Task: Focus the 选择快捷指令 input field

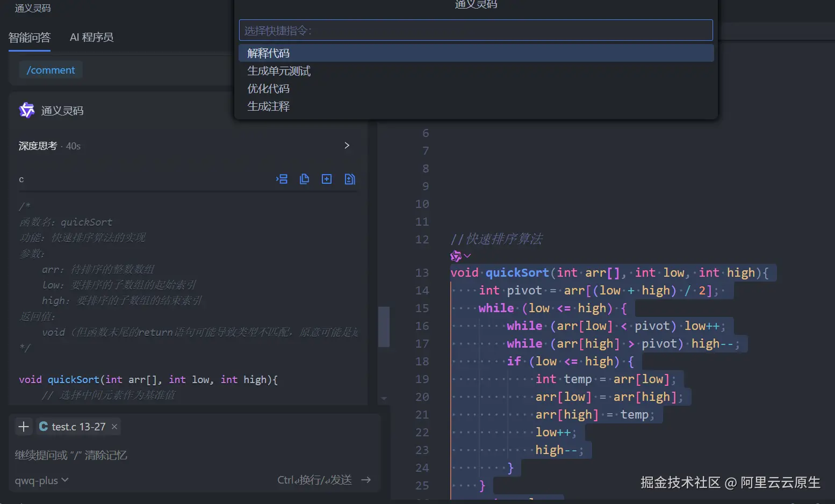Action: click(476, 31)
